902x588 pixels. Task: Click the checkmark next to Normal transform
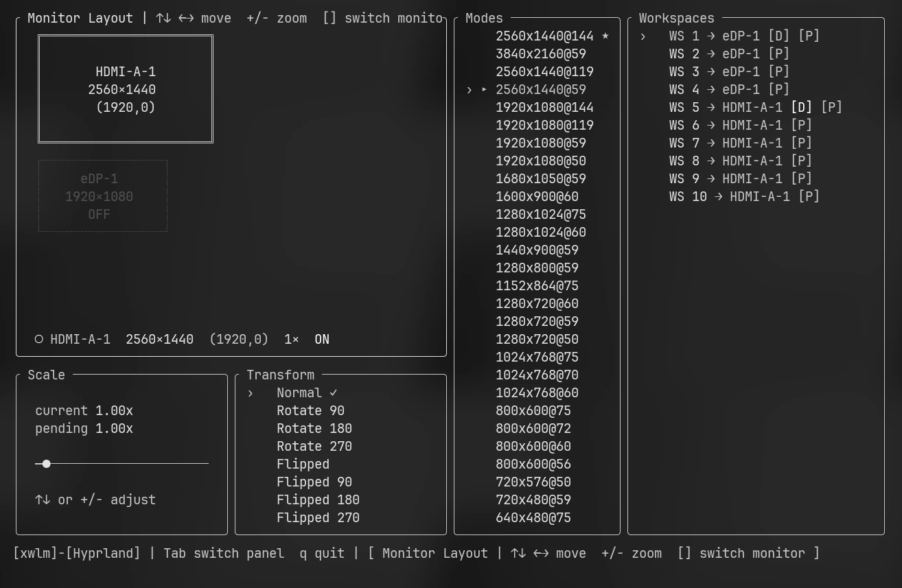tap(334, 392)
